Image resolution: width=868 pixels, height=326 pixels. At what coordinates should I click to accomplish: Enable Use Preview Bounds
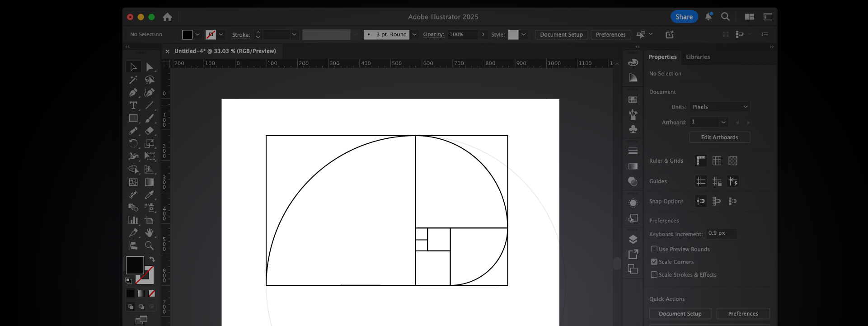(x=654, y=249)
